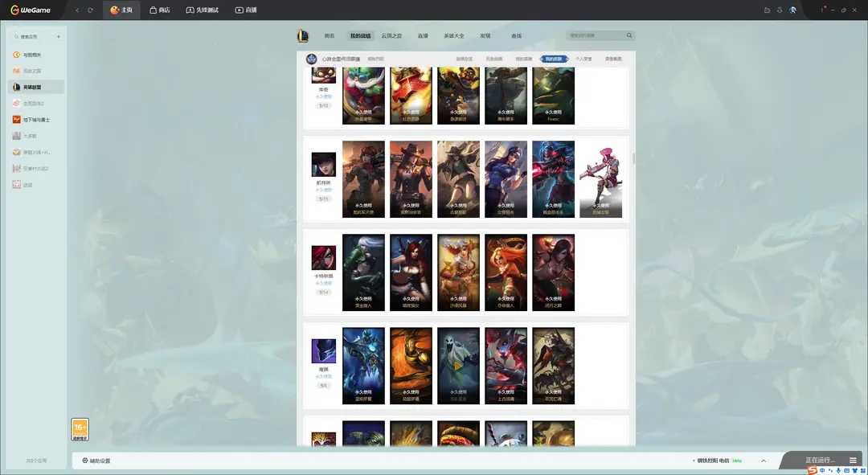Click the skin list scrollbar

click(x=633, y=159)
